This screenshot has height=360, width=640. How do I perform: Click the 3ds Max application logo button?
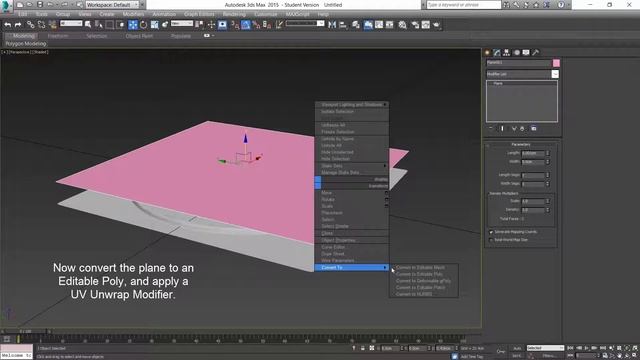[x=6, y=5]
